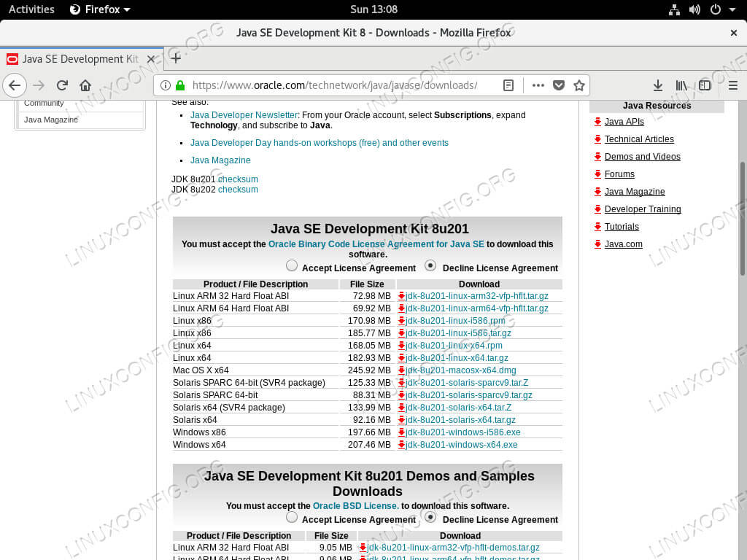Open the Activities overview

31,9
